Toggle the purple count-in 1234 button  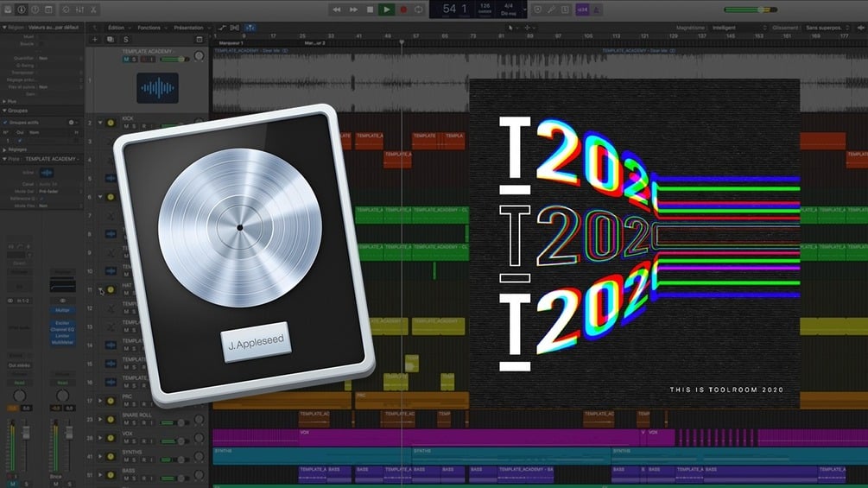pyautogui.click(x=582, y=10)
